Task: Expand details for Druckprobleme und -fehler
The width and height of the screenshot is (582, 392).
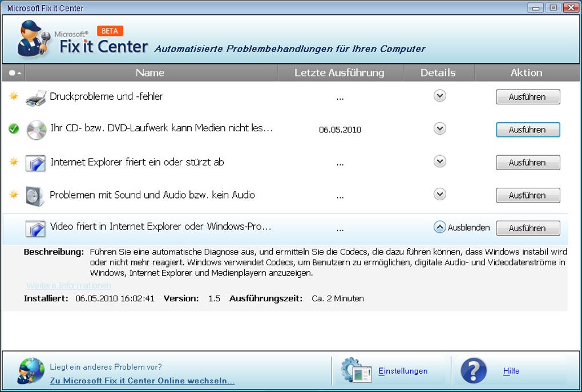Action: pos(440,96)
